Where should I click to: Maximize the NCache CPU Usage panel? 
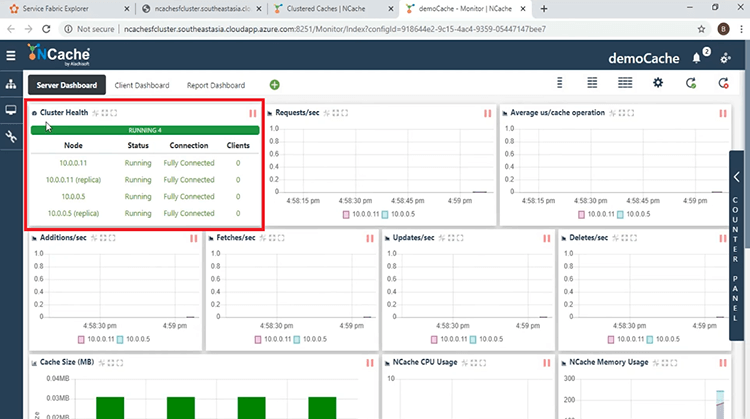tap(482, 363)
